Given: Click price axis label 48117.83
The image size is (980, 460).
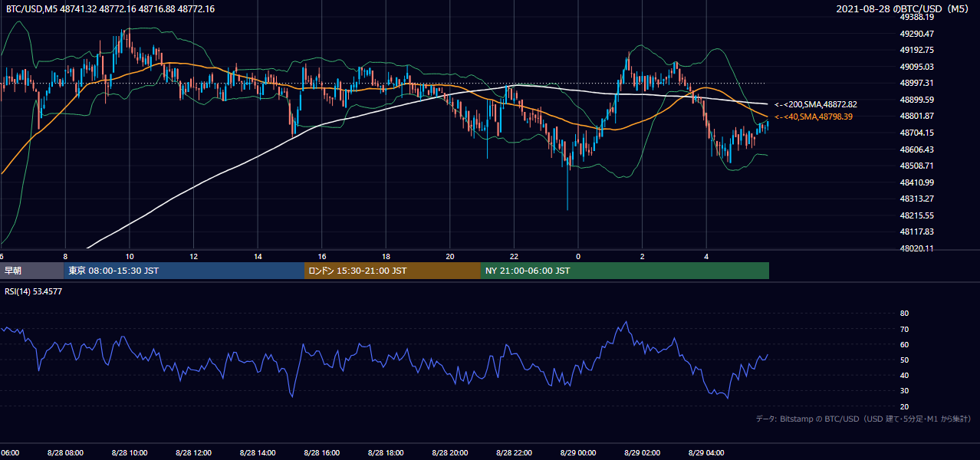Looking at the screenshot, I should [x=916, y=232].
